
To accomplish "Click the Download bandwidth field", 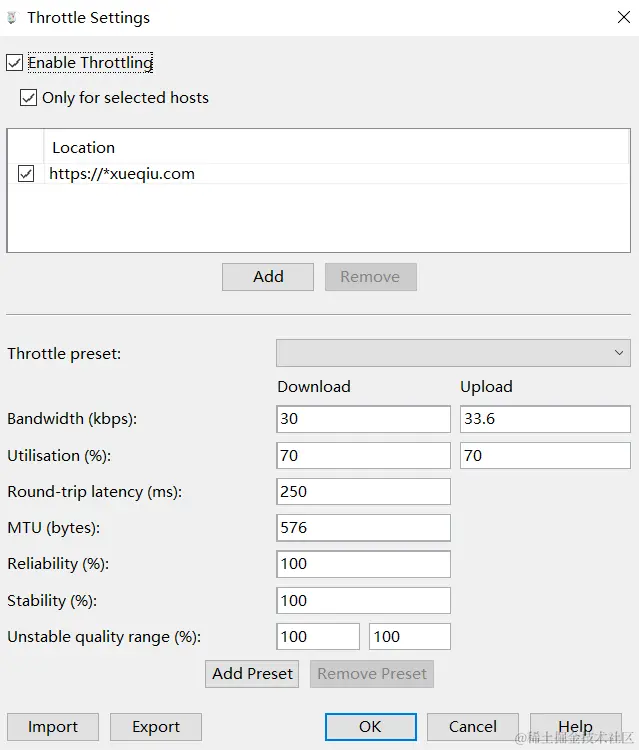I will (363, 419).
